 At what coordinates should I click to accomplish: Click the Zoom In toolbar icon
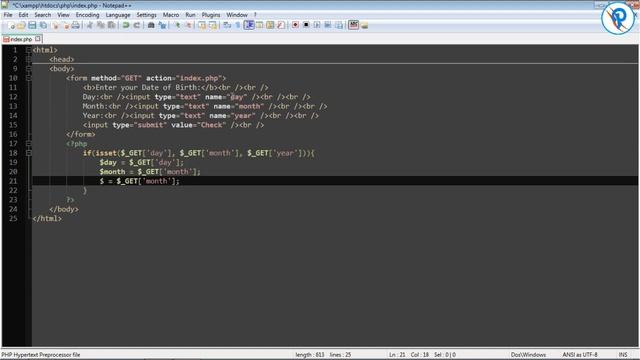point(177,25)
